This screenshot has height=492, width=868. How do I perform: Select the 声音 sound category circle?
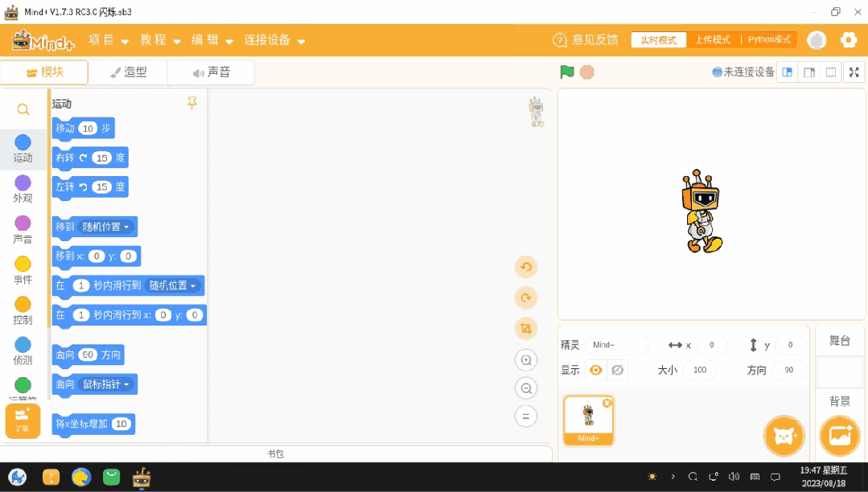coord(23,223)
